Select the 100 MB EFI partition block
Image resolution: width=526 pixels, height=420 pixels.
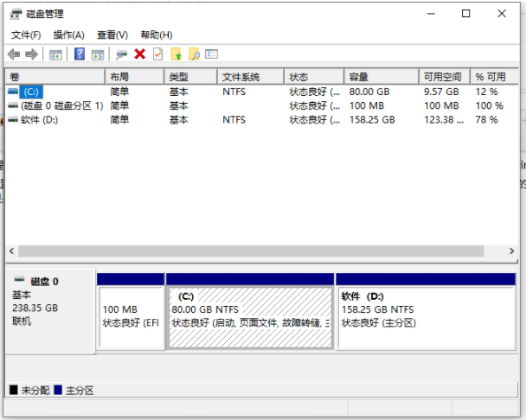(x=131, y=316)
